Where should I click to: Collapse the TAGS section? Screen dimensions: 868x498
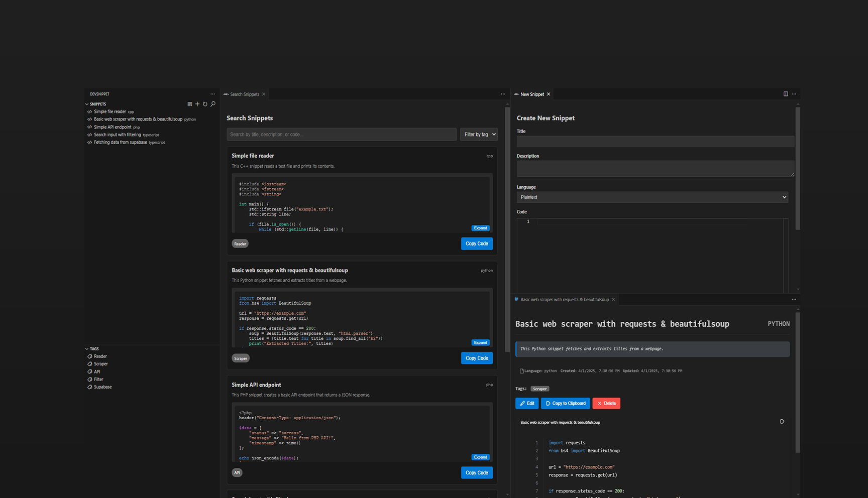tap(87, 349)
